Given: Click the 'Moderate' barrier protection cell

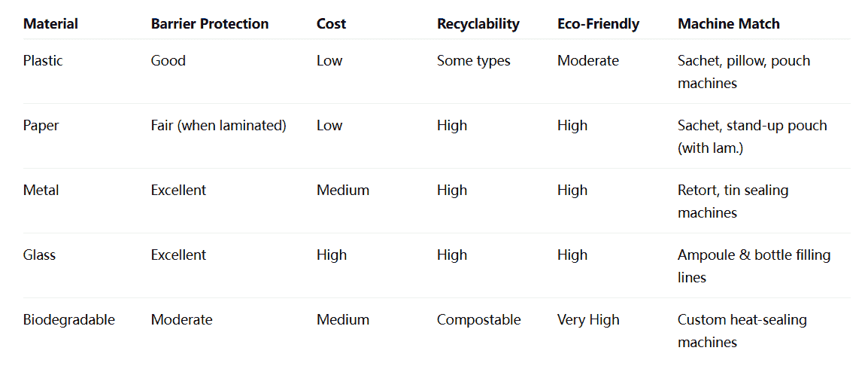Looking at the screenshot, I should [x=181, y=320].
